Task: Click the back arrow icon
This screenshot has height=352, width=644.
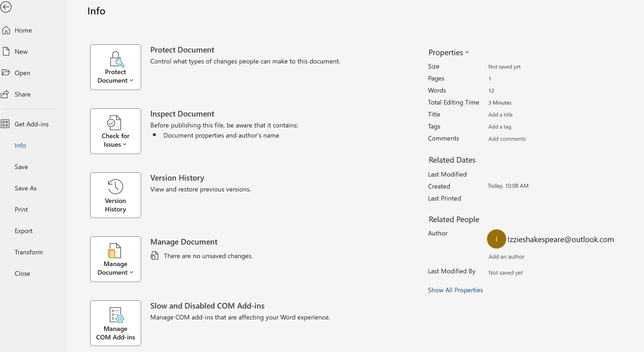Action: coord(6,7)
